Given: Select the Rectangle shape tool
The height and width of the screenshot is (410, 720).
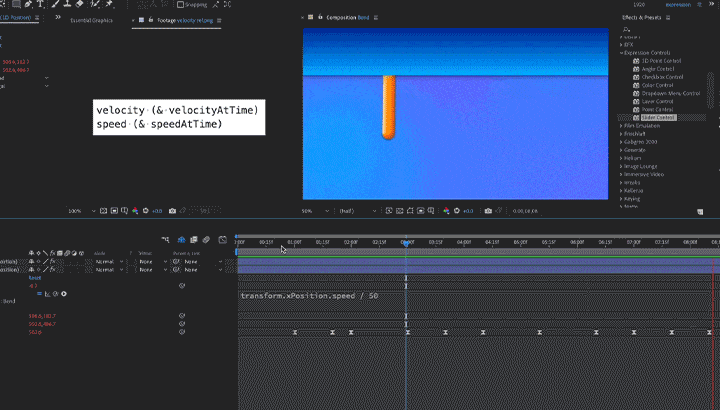Looking at the screenshot, I should (16, 4).
